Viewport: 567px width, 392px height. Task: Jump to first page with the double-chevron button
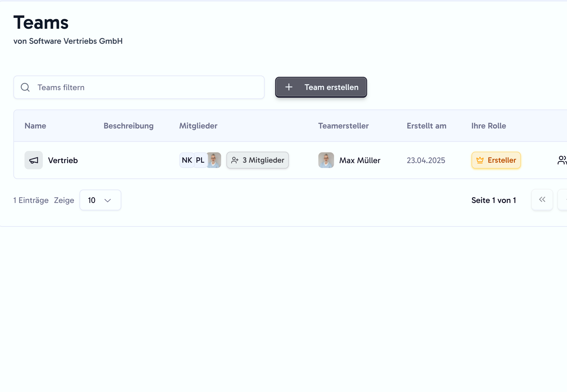542,200
